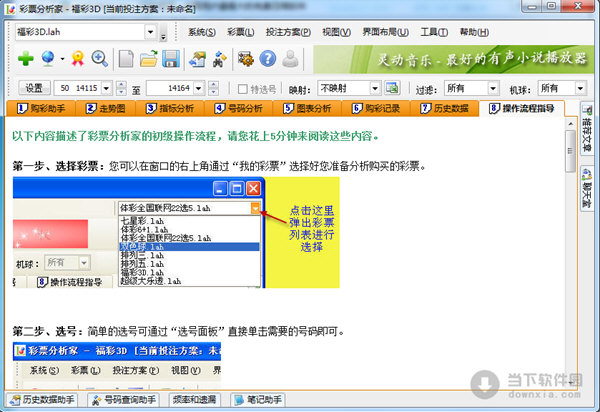Select the 操作流程指导 tab
The height and width of the screenshot is (412, 600).
pos(522,109)
